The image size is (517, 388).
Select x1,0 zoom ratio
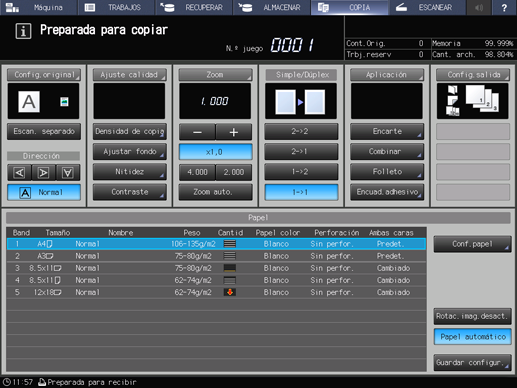[215, 152]
